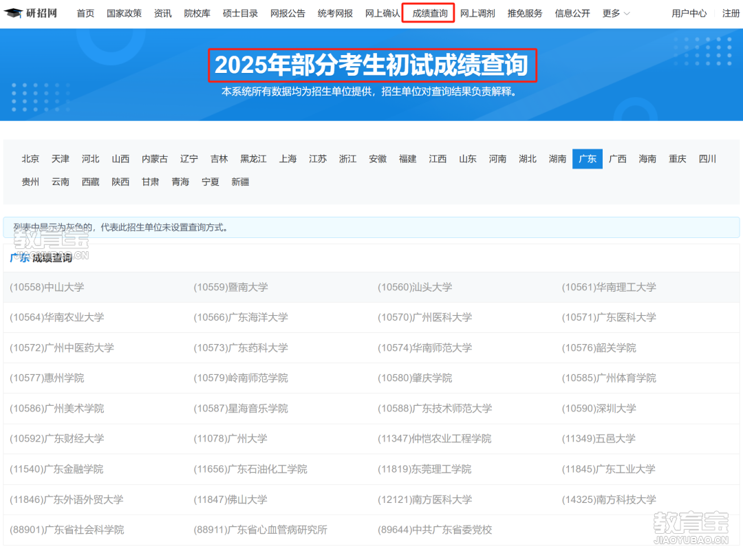
Task: Choose the 云南 tab
Action: [60, 182]
